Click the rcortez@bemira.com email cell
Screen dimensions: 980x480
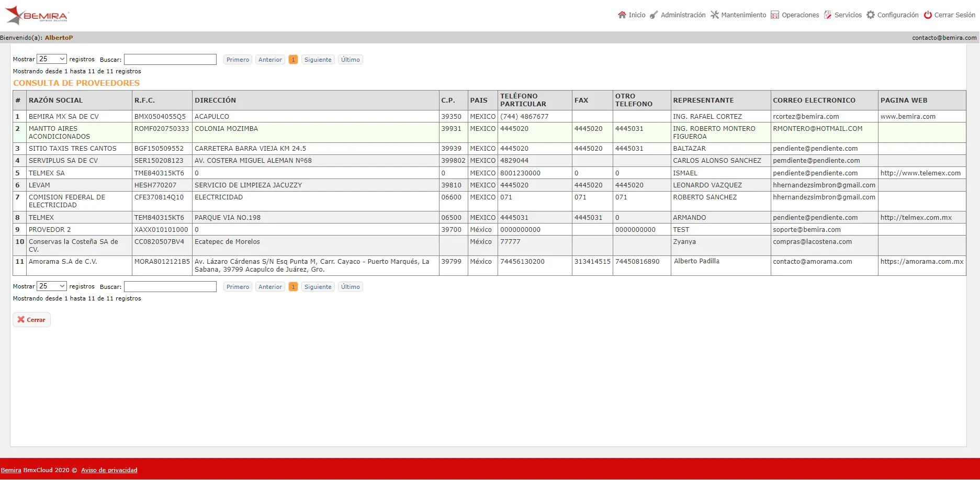(x=825, y=117)
